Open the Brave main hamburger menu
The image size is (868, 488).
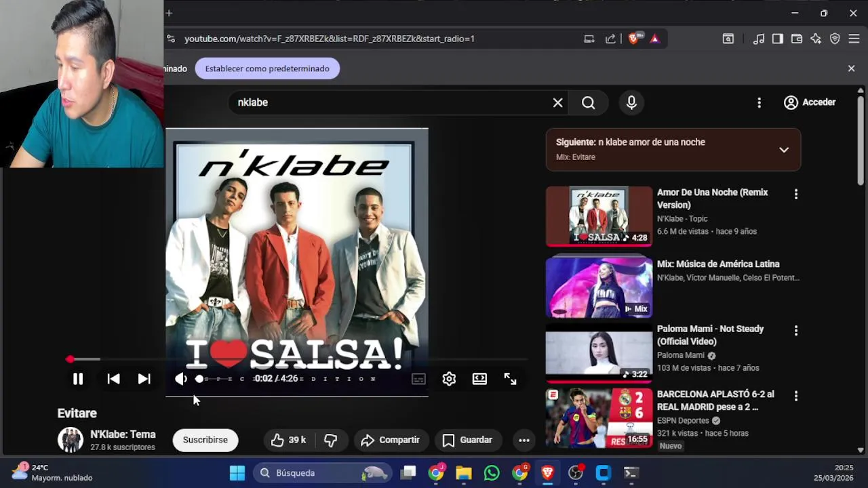pos(854,39)
